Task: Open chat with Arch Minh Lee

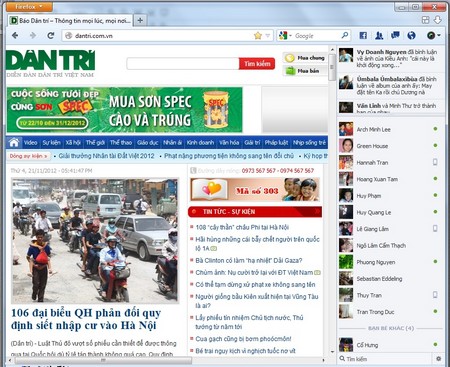Action: tap(391, 129)
